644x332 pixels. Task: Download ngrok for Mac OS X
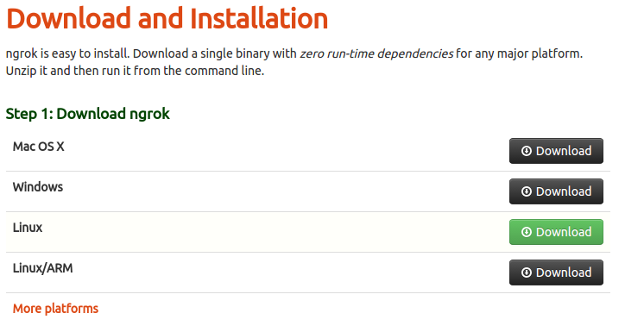pos(556,151)
